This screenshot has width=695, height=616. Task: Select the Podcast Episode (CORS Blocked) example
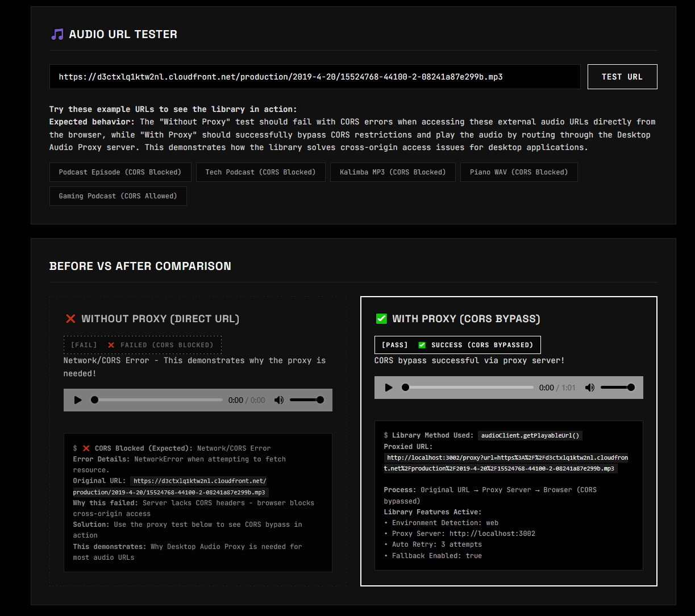click(x=120, y=172)
